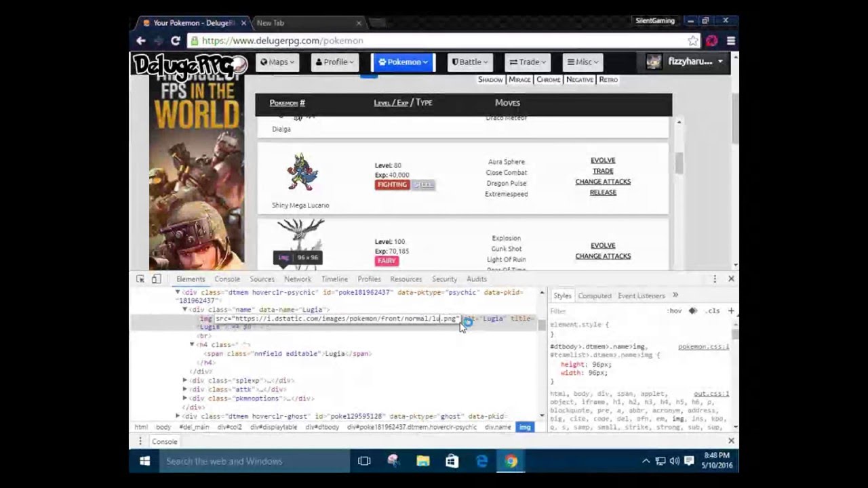Filter the list by Chrome type
The height and width of the screenshot is (488, 868).
(x=549, y=79)
